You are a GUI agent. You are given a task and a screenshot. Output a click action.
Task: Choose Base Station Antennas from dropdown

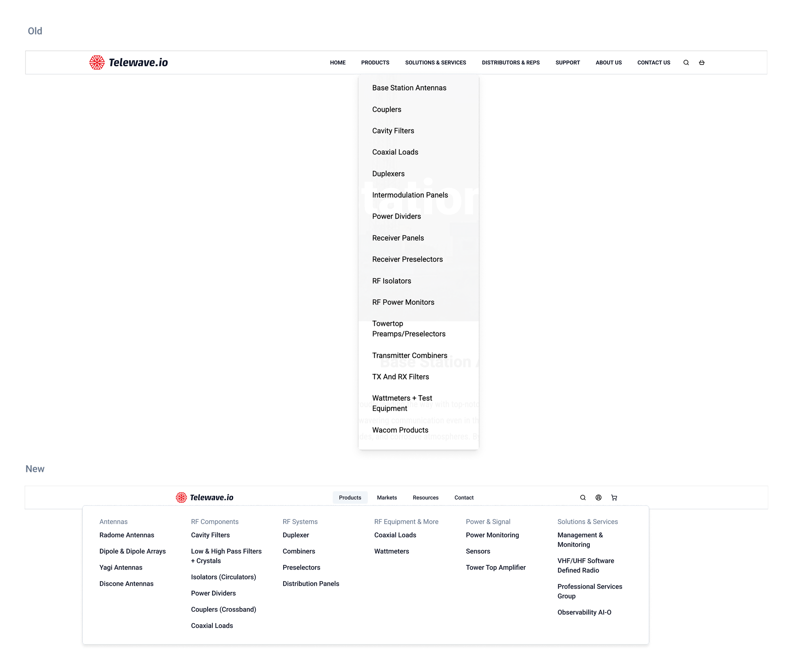(409, 88)
